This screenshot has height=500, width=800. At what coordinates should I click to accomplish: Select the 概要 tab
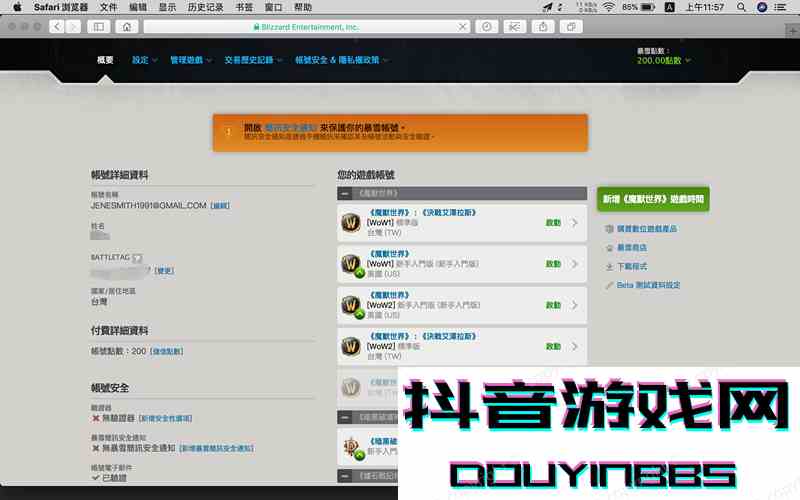105,60
